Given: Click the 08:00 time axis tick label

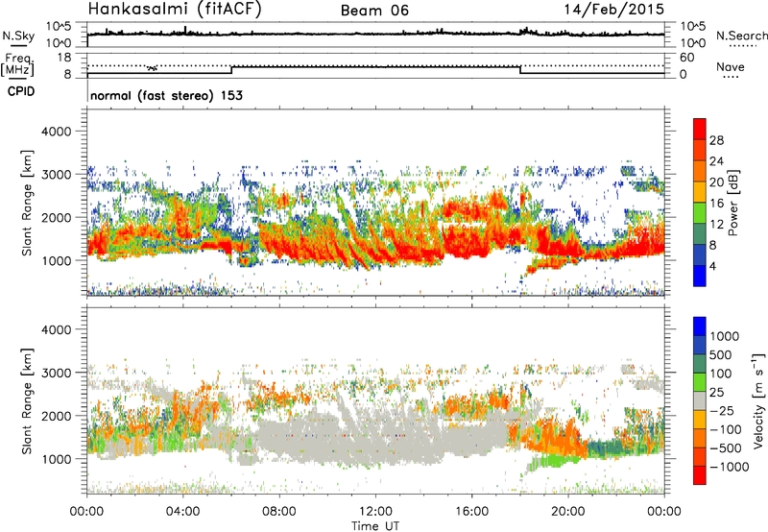Looking at the screenshot, I should click(279, 512).
